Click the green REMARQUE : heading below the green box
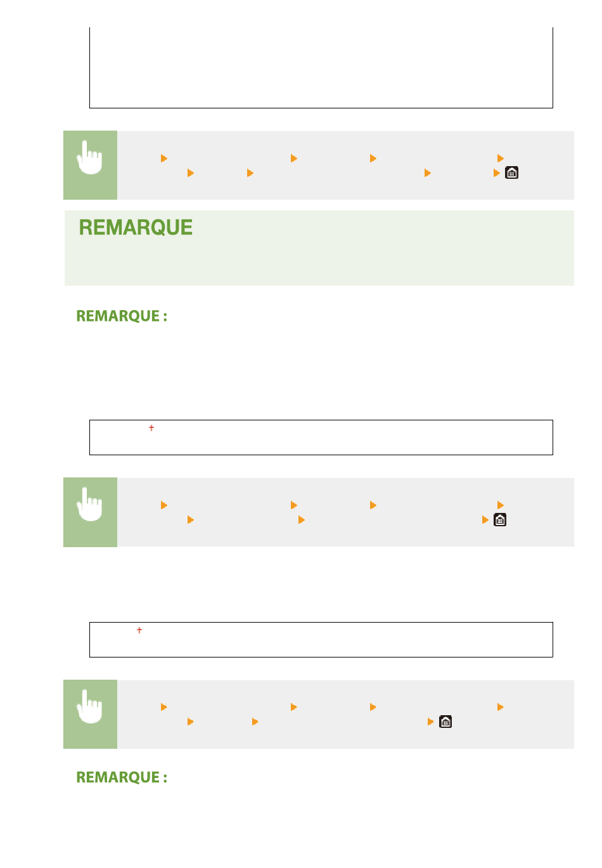Image resolution: width=602 pixels, height=868 pixels. pos(122,316)
